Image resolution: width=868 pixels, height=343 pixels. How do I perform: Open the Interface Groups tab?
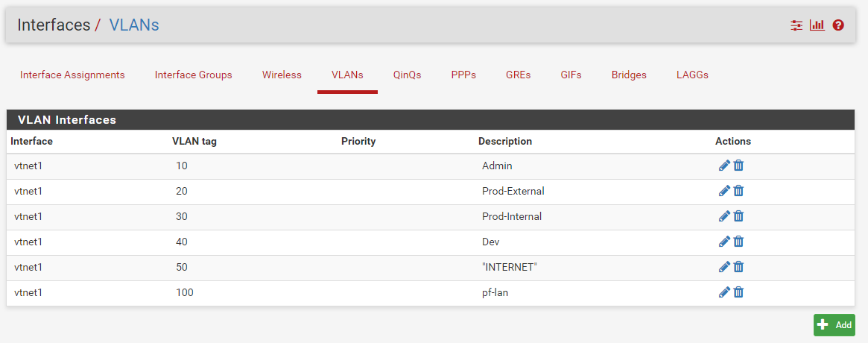point(193,75)
